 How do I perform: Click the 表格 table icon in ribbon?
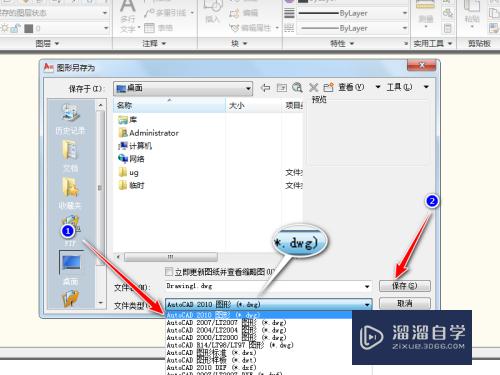coord(149,28)
